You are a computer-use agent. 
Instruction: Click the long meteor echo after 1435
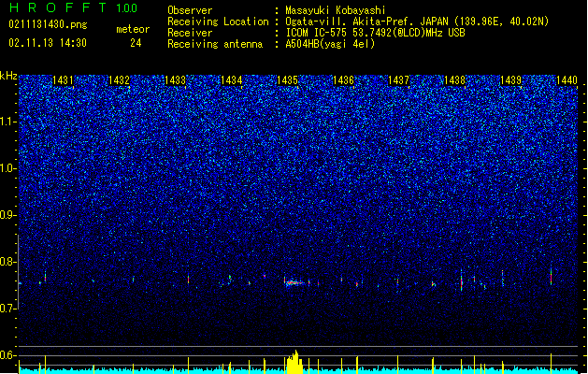click(x=294, y=283)
